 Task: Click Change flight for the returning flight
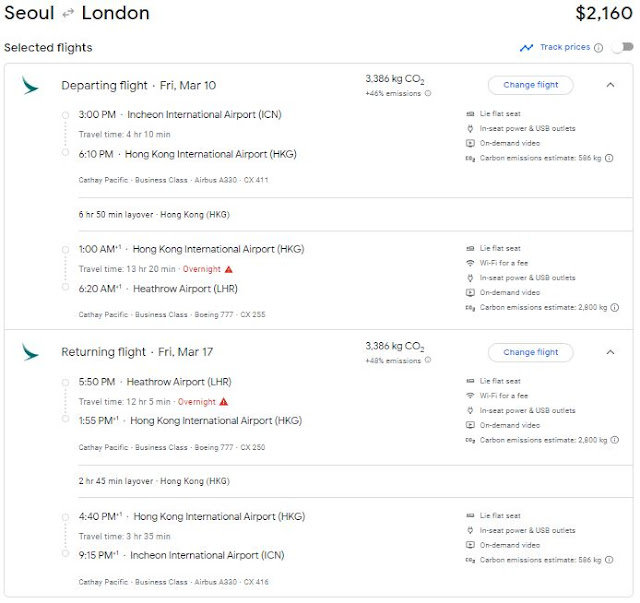click(530, 352)
